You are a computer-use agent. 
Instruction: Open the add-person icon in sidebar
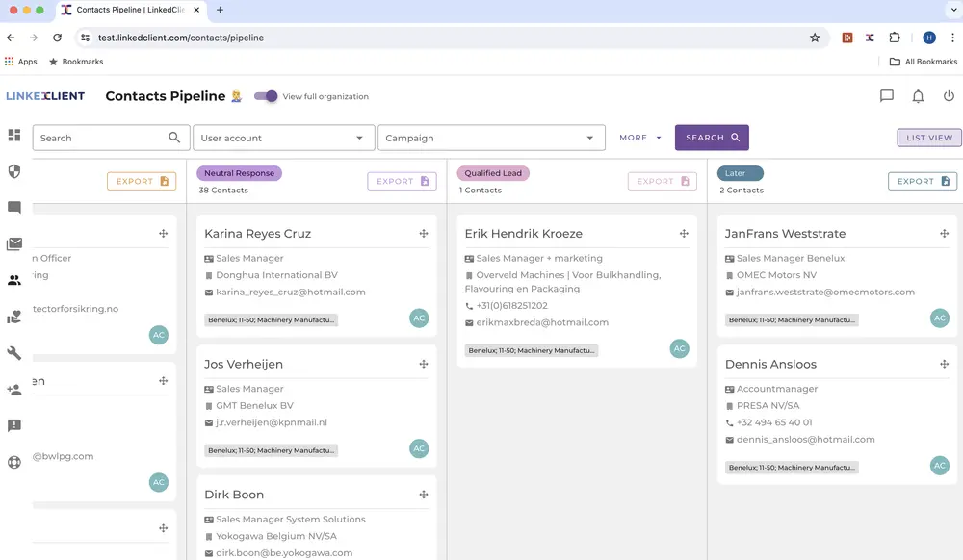point(14,390)
